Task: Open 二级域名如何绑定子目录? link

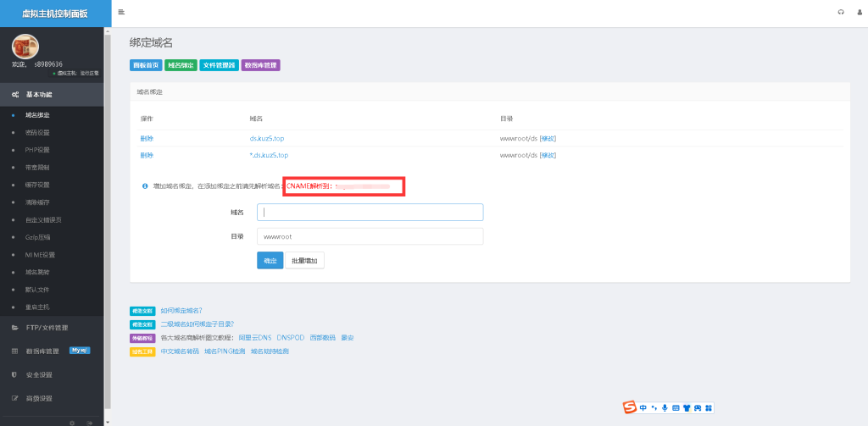Action: point(197,324)
